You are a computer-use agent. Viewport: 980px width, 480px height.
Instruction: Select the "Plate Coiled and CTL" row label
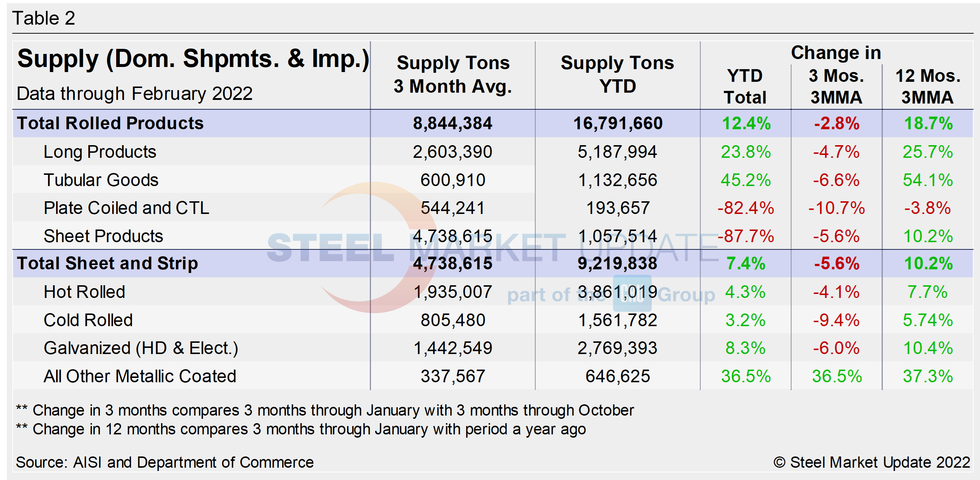pyautogui.click(x=126, y=208)
